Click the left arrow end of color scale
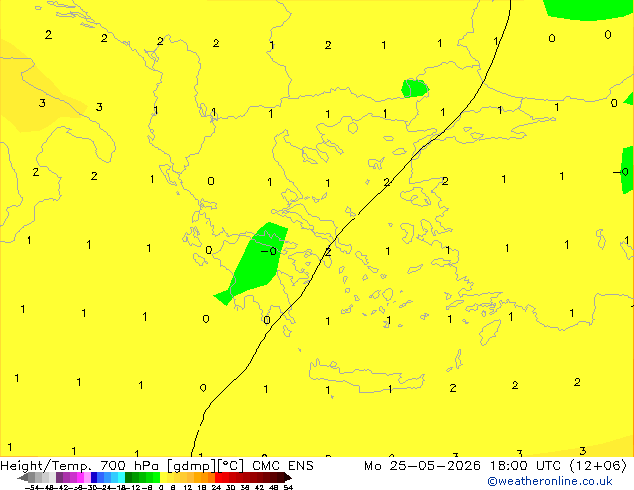 coord(22,477)
